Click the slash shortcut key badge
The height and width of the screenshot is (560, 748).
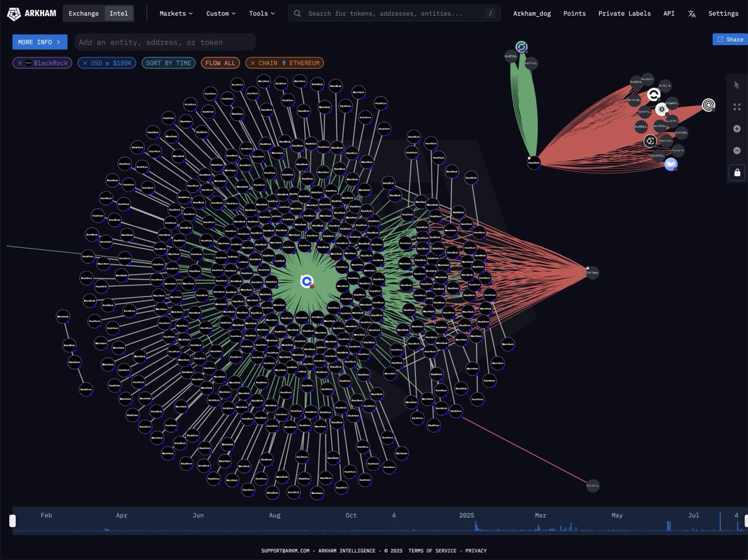(491, 13)
